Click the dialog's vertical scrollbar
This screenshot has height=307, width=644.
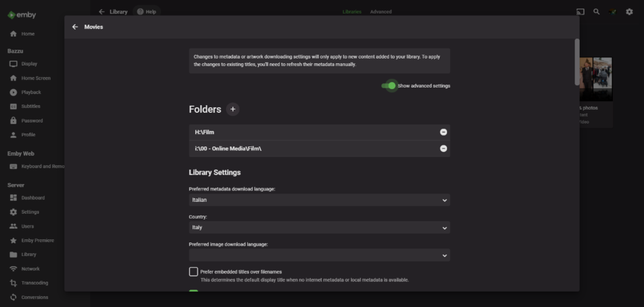577,61
